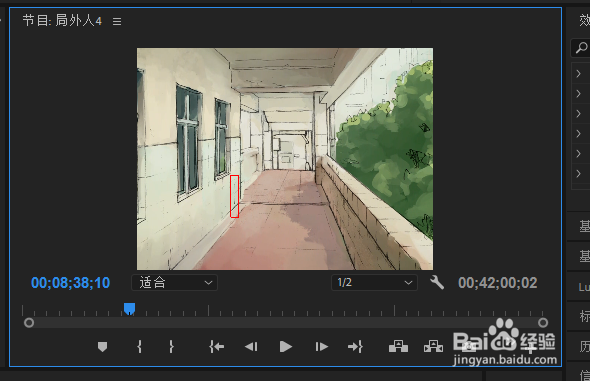590x381 pixels.
Task: Click the left zoom scroll bar handle
Action: click(29, 323)
